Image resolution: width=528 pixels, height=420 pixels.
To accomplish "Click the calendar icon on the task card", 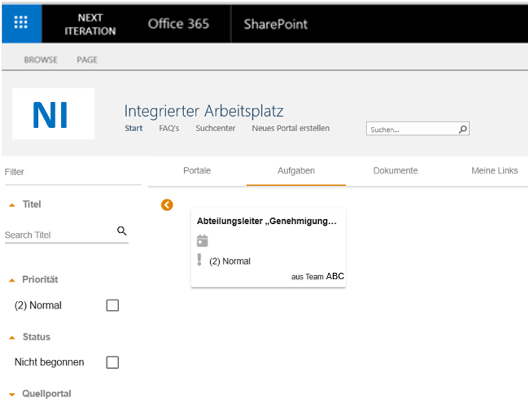I will [202, 241].
